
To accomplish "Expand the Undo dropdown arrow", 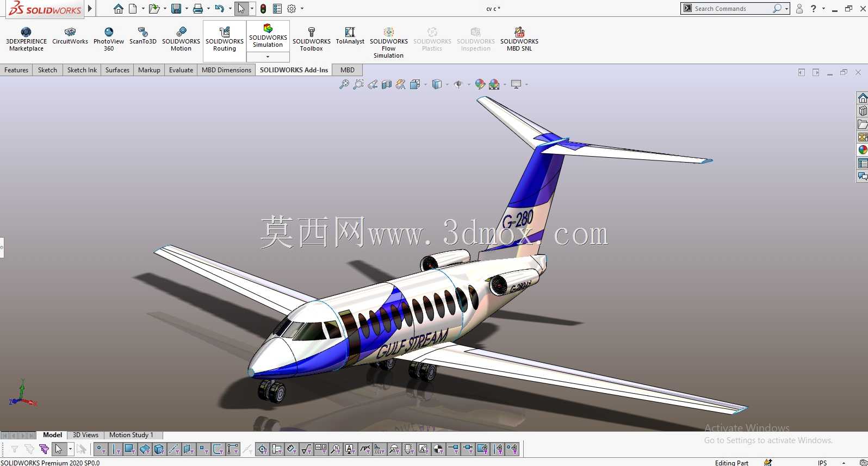I will click(230, 9).
